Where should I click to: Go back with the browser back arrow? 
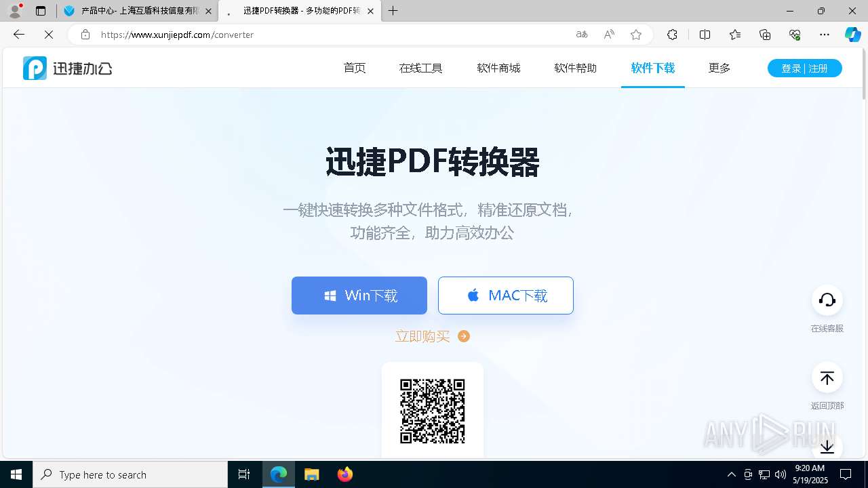tap(19, 35)
